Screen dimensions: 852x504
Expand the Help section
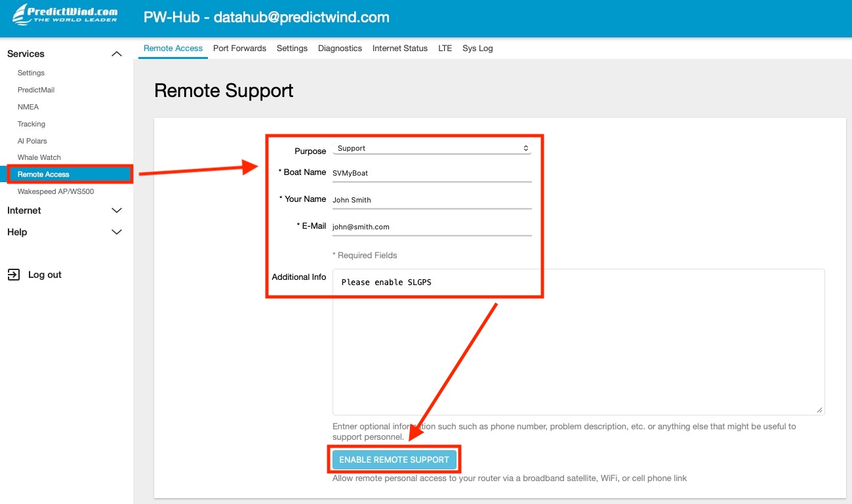pyautogui.click(x=116, y=232)
